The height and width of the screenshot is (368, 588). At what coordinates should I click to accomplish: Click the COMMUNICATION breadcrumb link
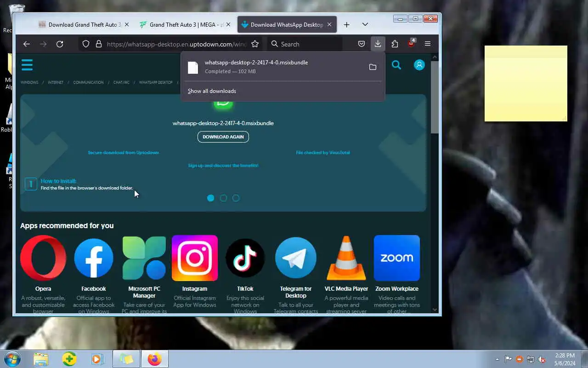pos(88,82)
